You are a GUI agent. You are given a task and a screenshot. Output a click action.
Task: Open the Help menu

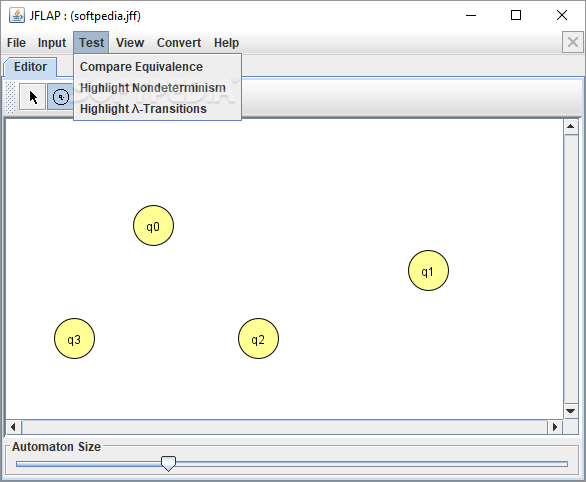(226, 43)
